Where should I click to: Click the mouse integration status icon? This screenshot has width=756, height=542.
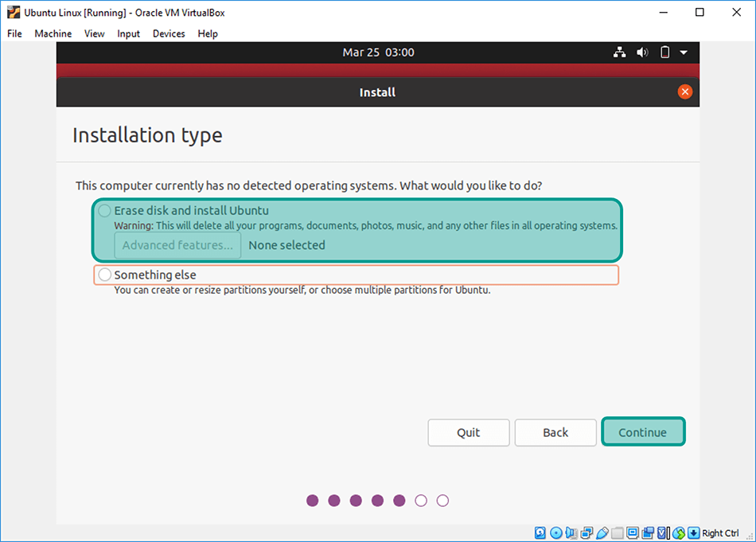click(x=679, y=532)
